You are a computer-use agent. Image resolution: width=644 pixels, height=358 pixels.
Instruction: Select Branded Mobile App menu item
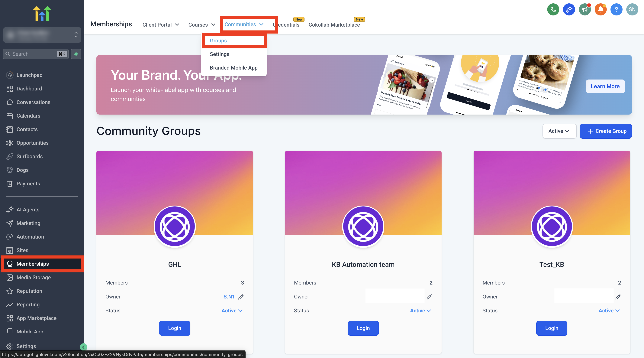coord(233,67)
